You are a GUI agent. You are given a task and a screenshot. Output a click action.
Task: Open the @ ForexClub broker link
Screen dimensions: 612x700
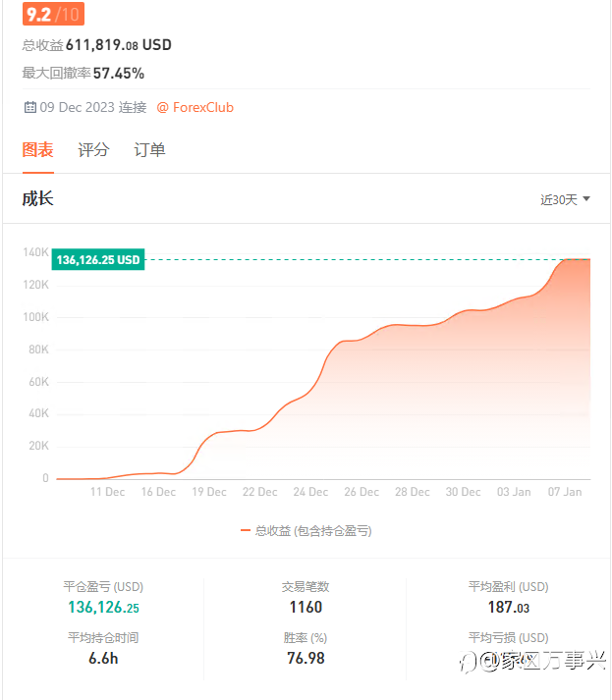[x=195, y=107]
